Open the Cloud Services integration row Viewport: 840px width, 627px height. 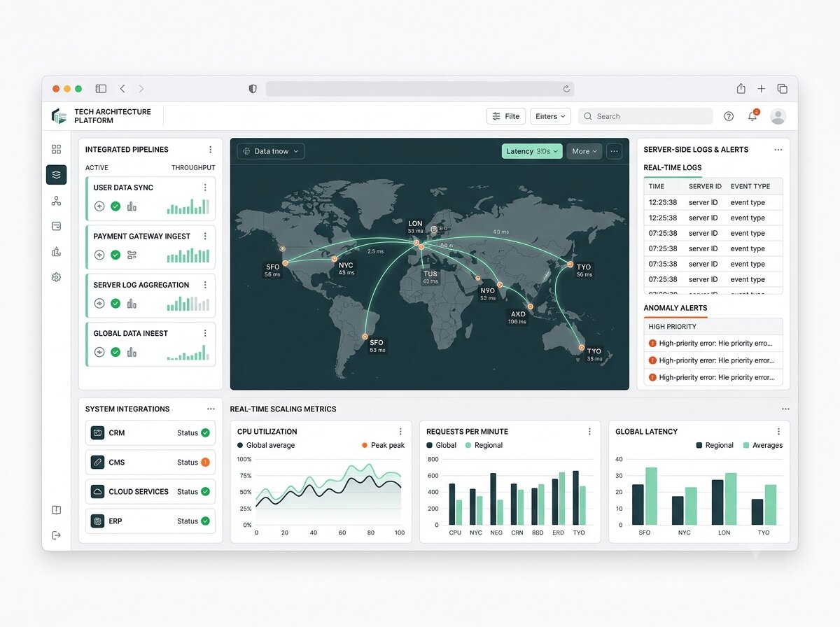click(150, 491)
